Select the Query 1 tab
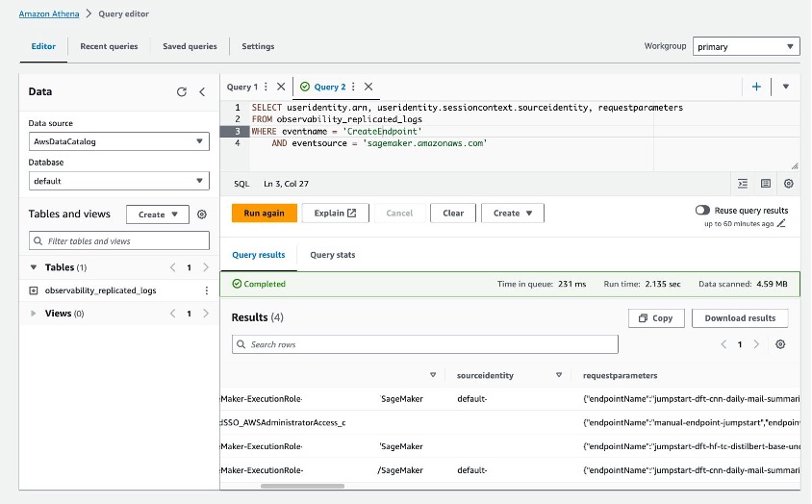Viewport: 812px width, 504px height. [241, 87]
